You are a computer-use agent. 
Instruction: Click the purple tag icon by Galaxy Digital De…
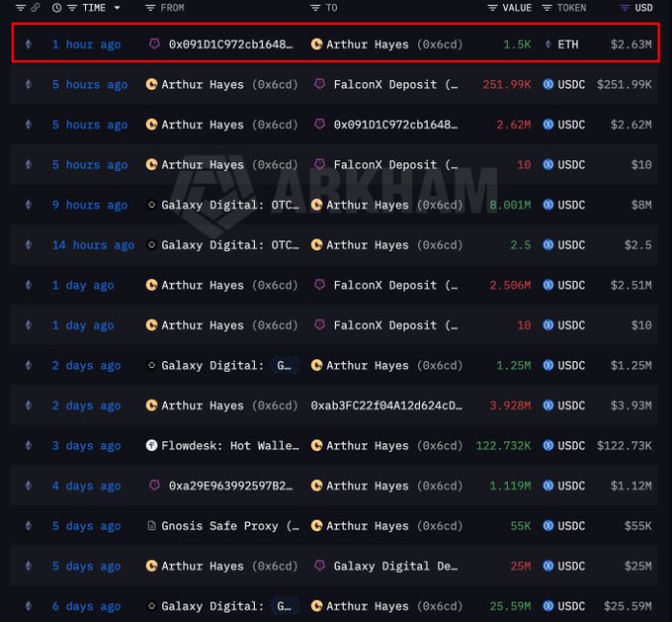point(320,566)
